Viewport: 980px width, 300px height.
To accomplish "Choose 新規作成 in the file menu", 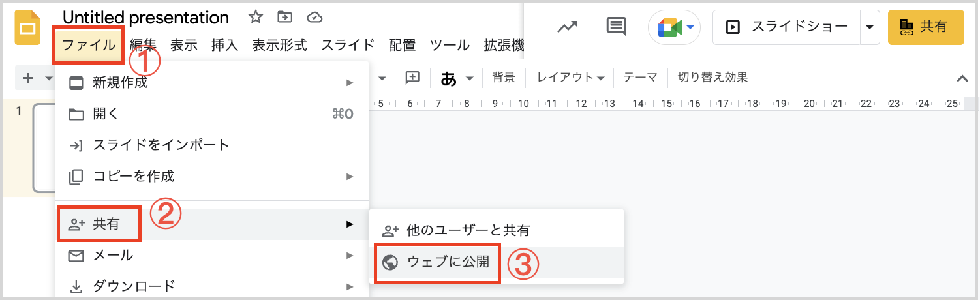I will (x=212, y=82).
